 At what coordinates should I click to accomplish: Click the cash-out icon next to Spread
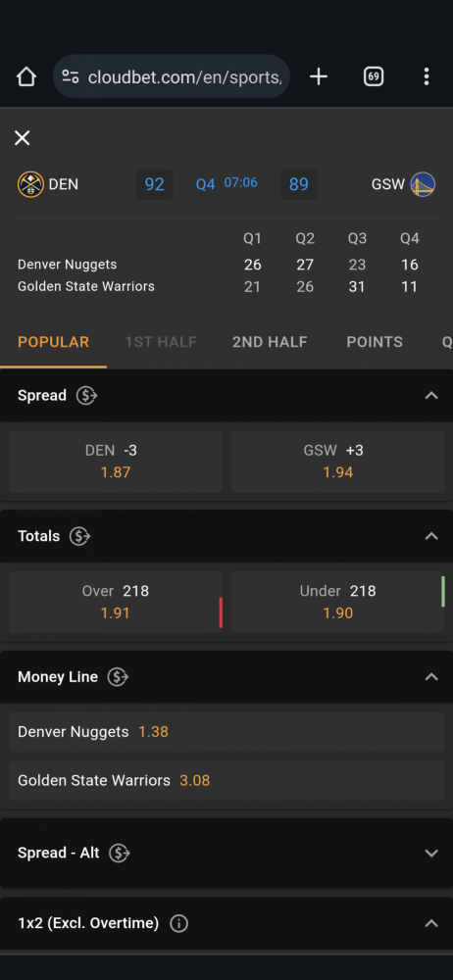point(86,396)
